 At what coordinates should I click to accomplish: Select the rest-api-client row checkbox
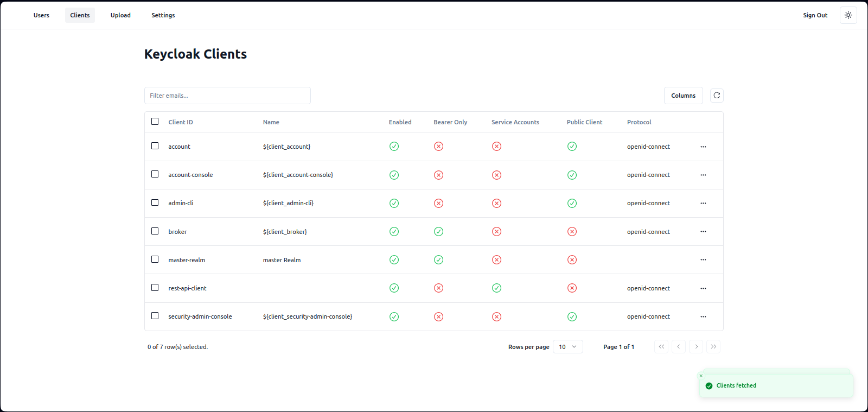[155, 288]
